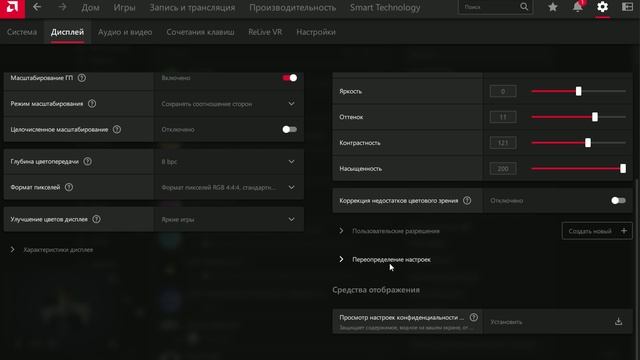Open Smart Technology menu
This screenshot has width=640, height=360.
point(385,7)
